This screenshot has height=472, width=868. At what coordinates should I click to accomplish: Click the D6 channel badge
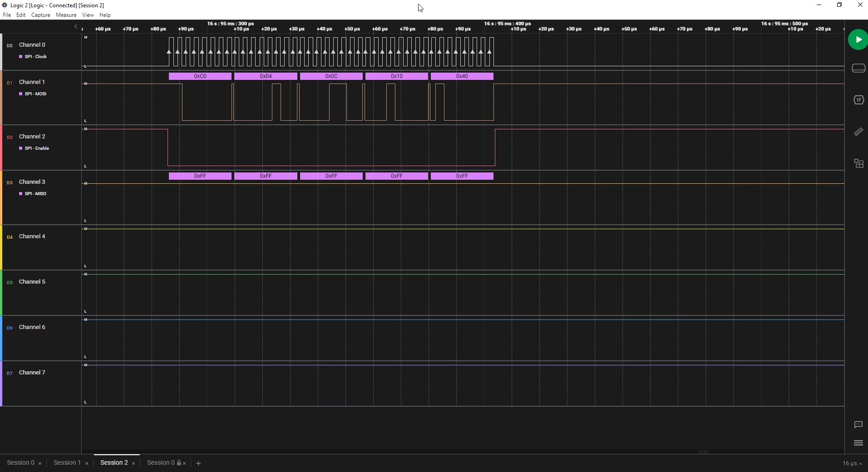(x=10, y=328)
